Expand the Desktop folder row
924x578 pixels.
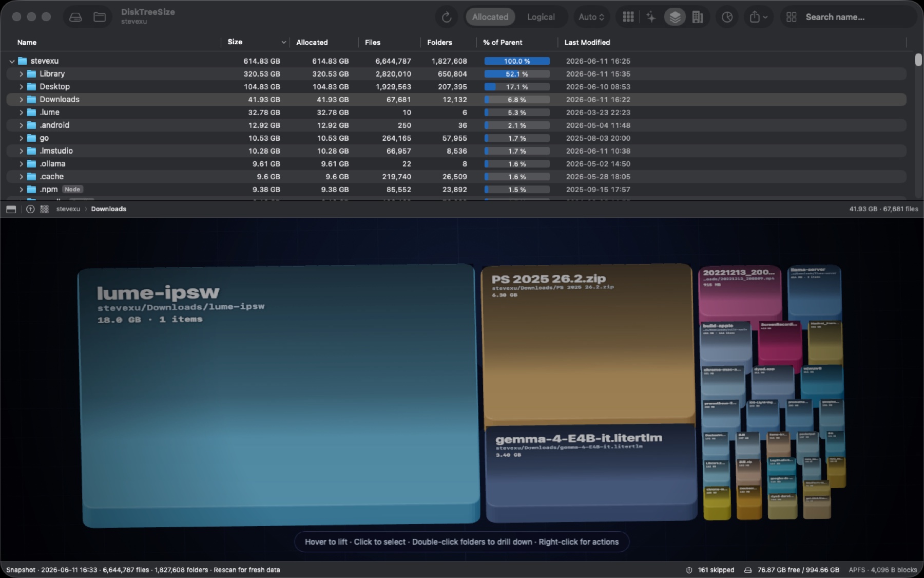click(x=21, y=87)
